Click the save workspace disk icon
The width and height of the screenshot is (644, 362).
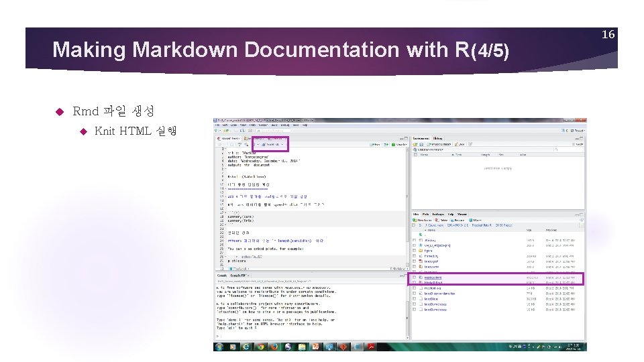pos(421,145)
